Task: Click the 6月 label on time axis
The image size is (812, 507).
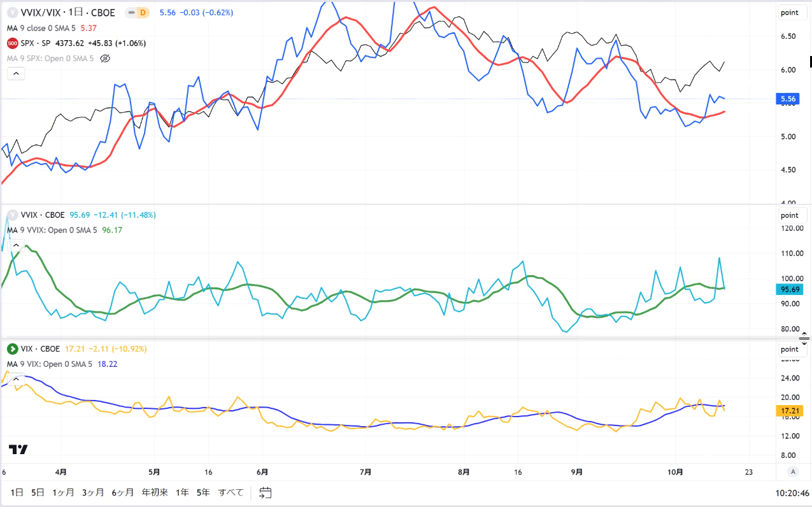Action: coord(262,472)
